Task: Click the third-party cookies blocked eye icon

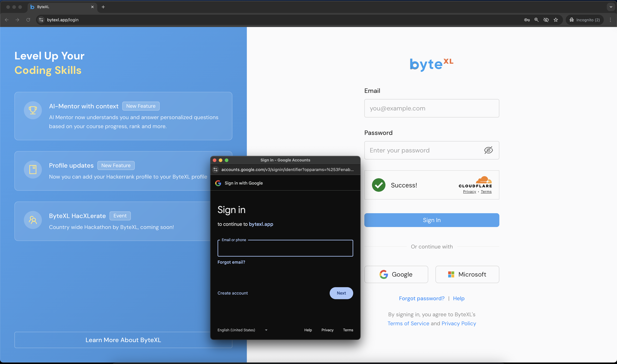Action: point(546,20)
